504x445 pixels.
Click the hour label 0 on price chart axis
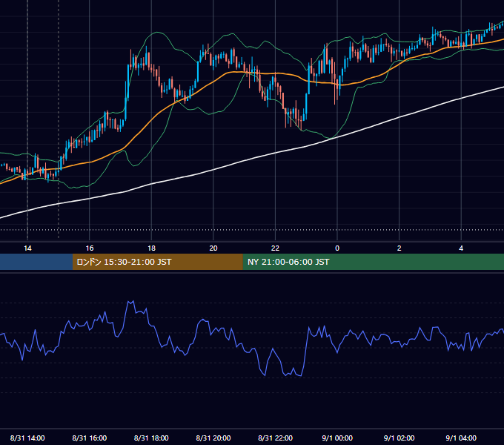tap(337, 248)
